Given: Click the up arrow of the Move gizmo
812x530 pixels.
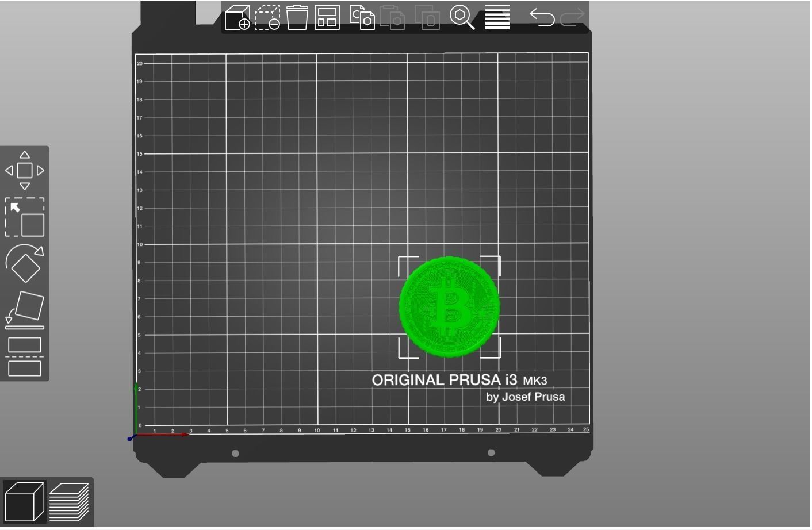Looking at the screenshot, I should (x=25, y=154).
